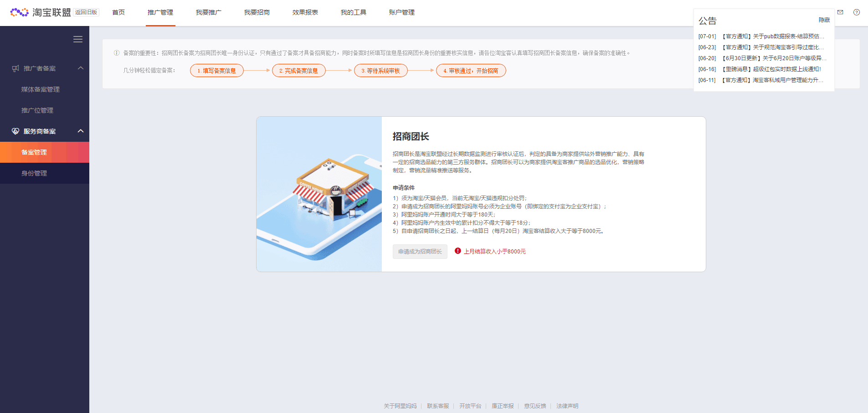Click the info icon beside 备案的重要性
868x413 pixels.
coord(117,53)
